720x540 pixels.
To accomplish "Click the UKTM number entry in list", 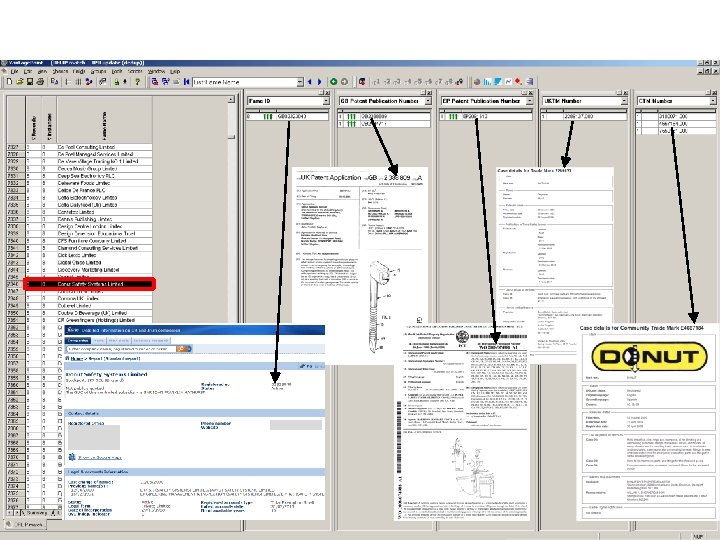I will [584, 117].
